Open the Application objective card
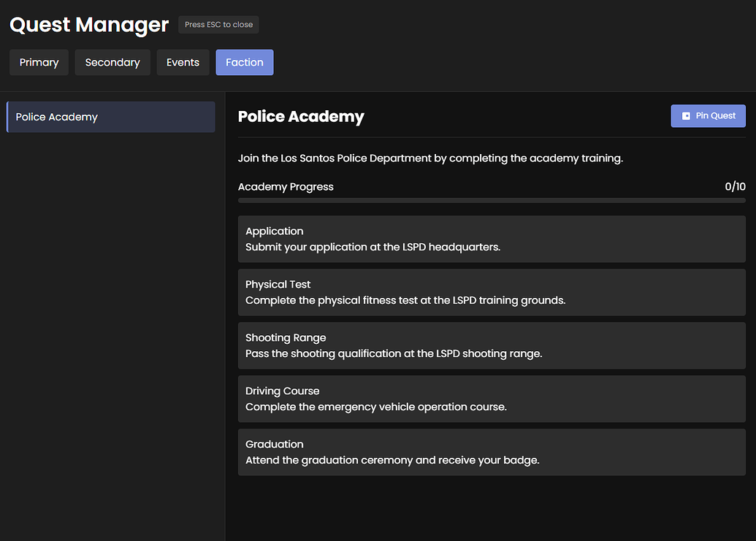Screen dimensions: 756x541 [492, 239]
